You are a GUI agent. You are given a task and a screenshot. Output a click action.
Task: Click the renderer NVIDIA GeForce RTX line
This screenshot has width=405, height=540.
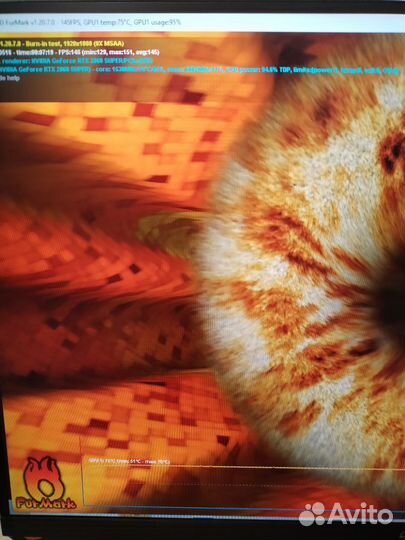pos(76,61)
